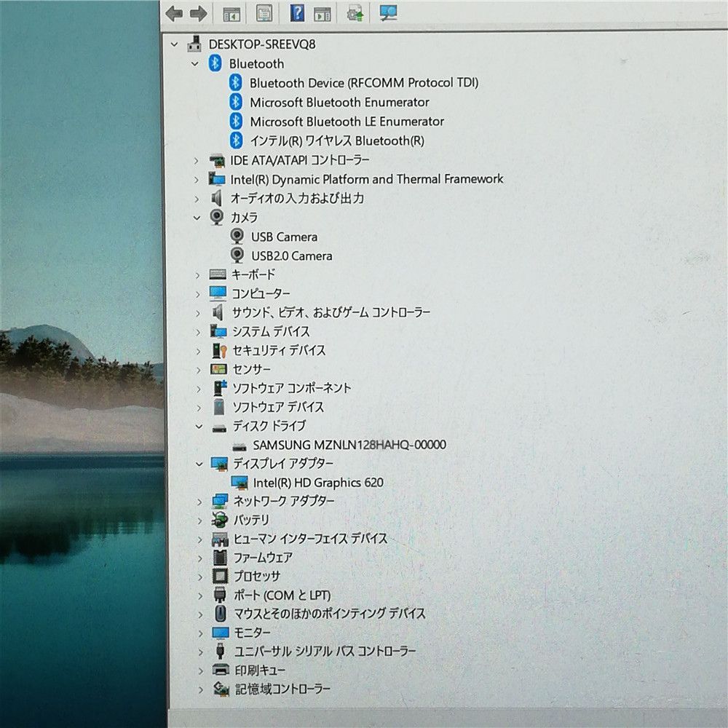Expand the プロセッサ category
Viewport: 728px width, 728px height.
click(x=199, y=577)
